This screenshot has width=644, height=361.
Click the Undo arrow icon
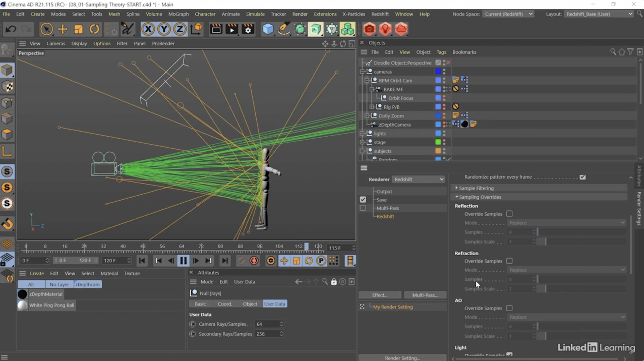(x=10, y=29)
